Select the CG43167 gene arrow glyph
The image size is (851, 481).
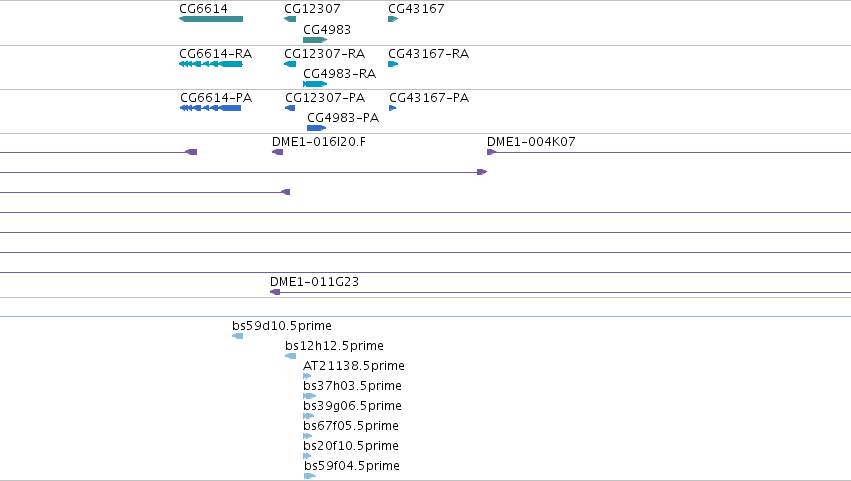click(393, 19)
